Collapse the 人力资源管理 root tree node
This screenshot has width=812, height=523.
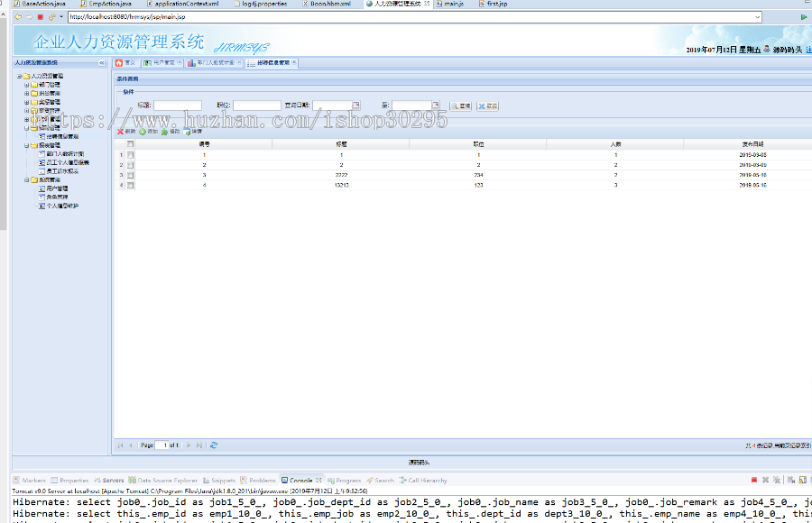[19, 78]
